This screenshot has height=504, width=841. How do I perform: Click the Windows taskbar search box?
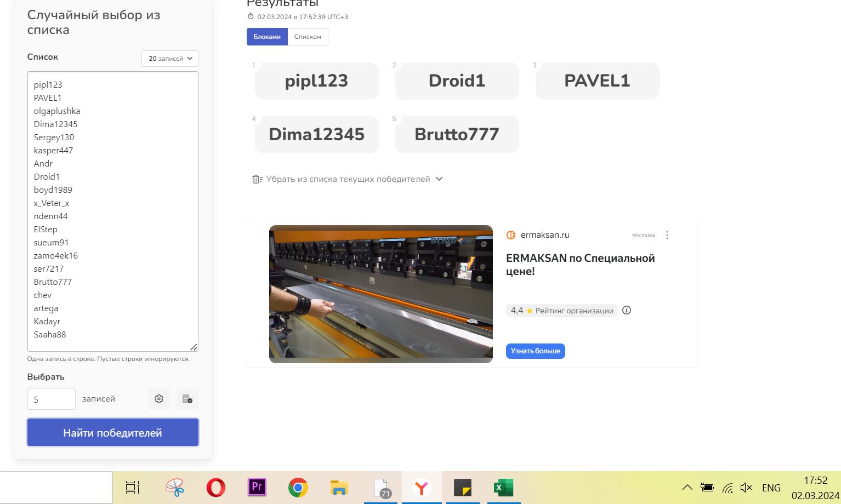point(56,487)
